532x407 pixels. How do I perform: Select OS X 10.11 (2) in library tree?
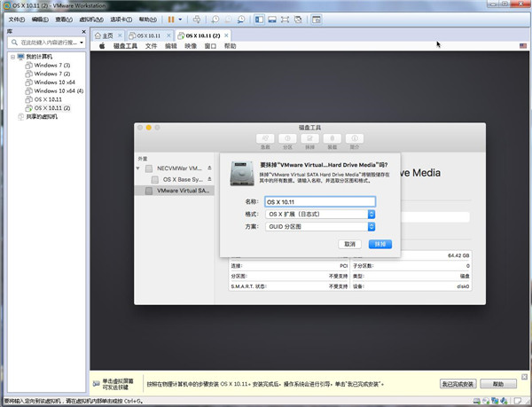(48, 108)
